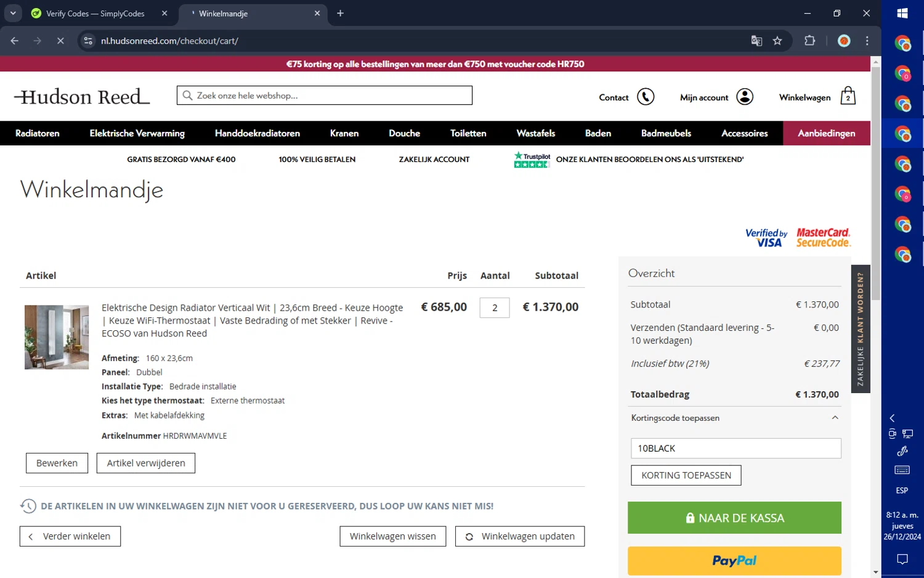Viewport: 924px width, 578px height.
Task: Open Kranen menu
Action: click(344, 133)
